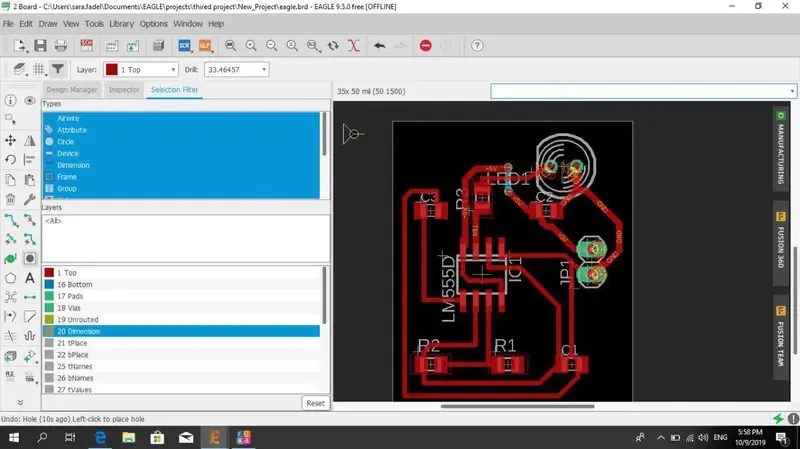This screenshot has width=800, height=449.
Task: Open the SCR script icon
Action: [184, 46]
